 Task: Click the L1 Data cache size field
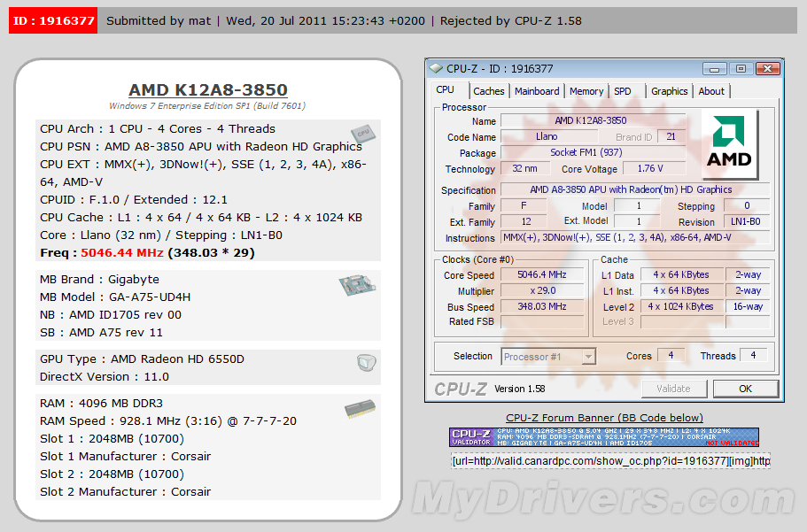tap(681, 274)
